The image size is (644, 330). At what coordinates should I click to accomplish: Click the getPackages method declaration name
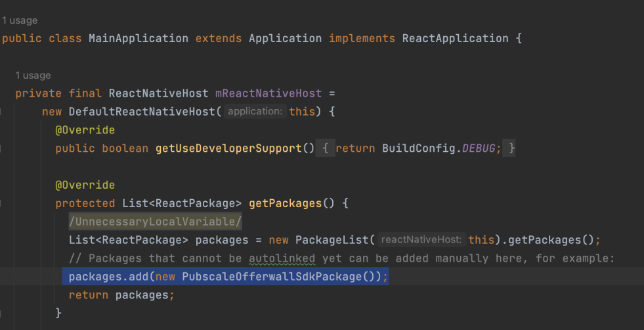[x=285, y=203]
